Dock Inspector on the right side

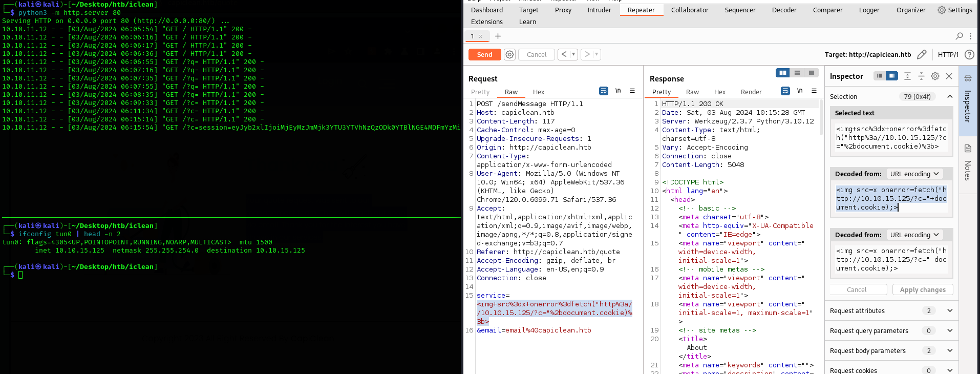[892, 76]
